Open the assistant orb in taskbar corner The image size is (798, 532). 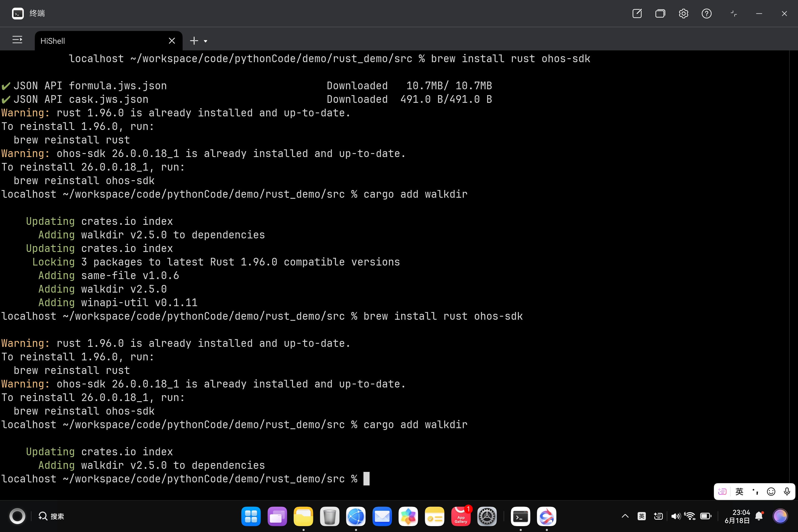(x=780, y=516)
